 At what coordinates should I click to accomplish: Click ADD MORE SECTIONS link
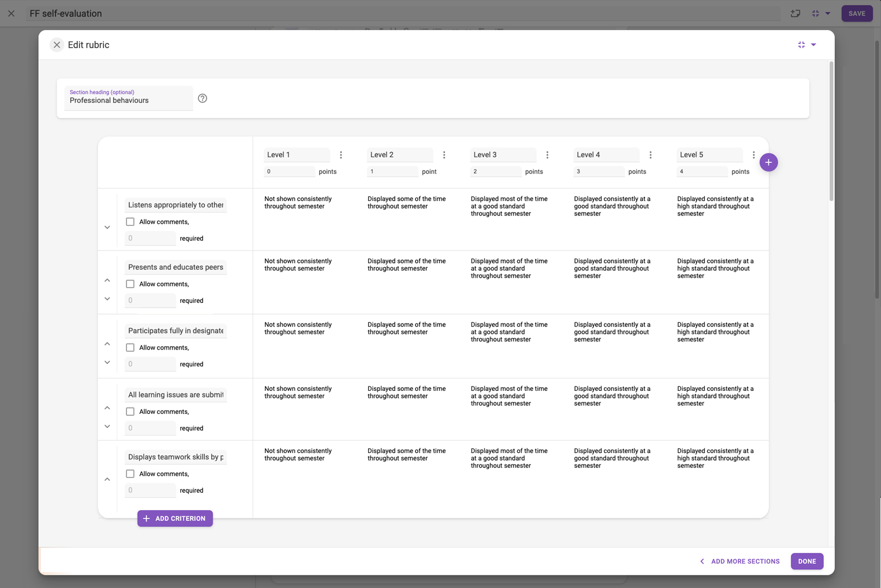click(740, 561)
